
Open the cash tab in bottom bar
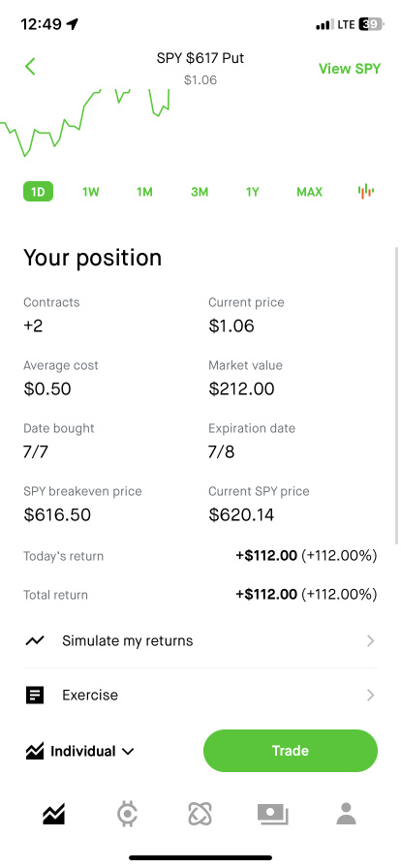coord(272,815)
